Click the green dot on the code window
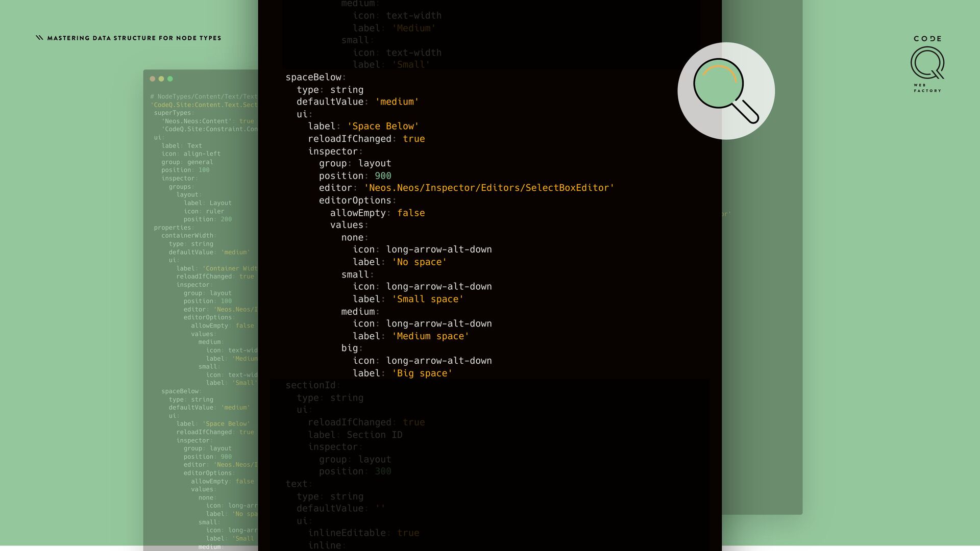 (170, 79)
